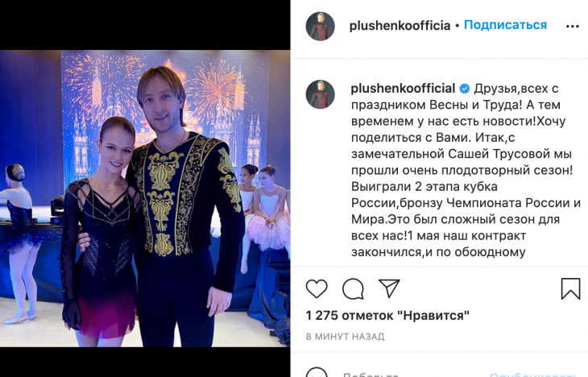The image size is (588, 377).
Task: Click the posted photo of two skaters
Action: (145, 198)
